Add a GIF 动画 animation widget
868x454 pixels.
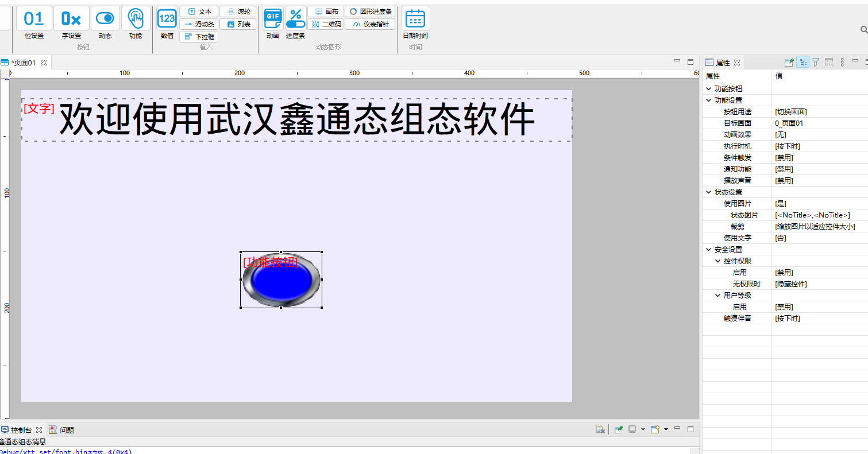click(x=273, y=23)
